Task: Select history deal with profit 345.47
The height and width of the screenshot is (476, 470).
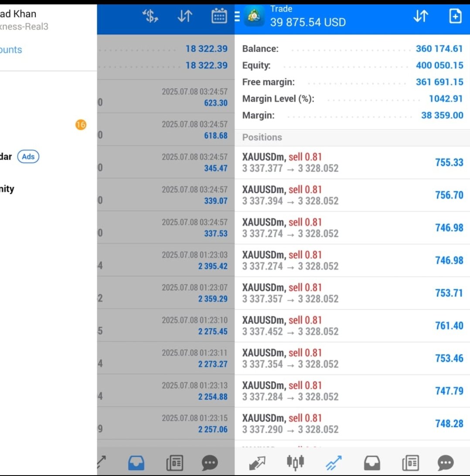Action: pyautogui.click(x=166, y=162)
